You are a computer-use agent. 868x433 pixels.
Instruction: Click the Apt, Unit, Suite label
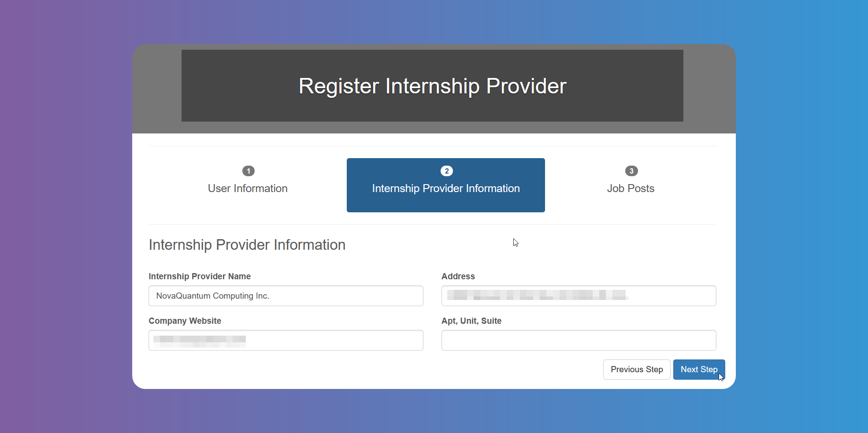(x=471, y=321)
